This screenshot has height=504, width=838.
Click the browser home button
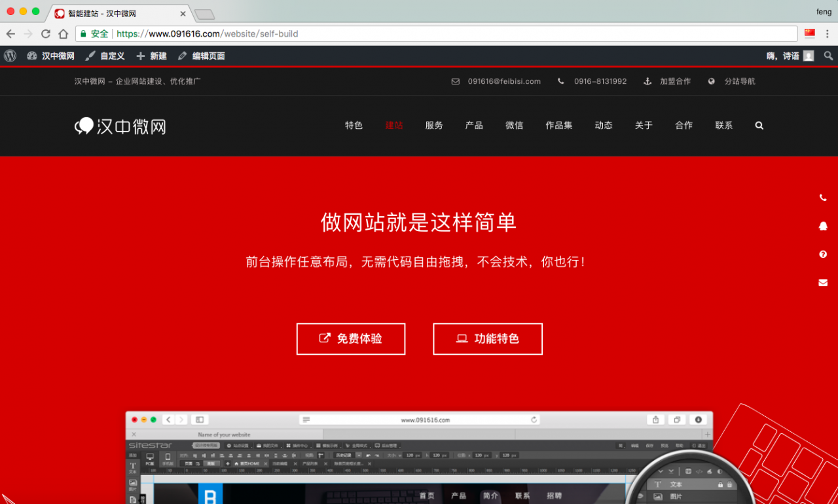[63, 34]
